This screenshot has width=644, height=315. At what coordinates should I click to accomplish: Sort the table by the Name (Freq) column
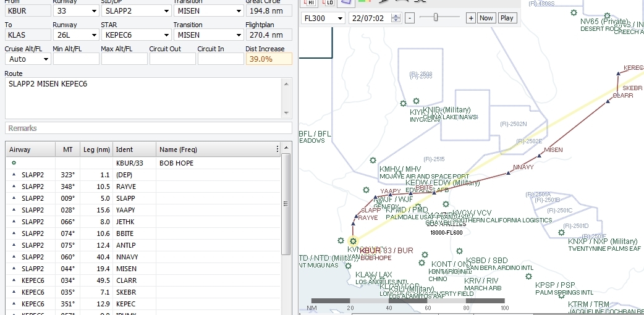point(215,149)
